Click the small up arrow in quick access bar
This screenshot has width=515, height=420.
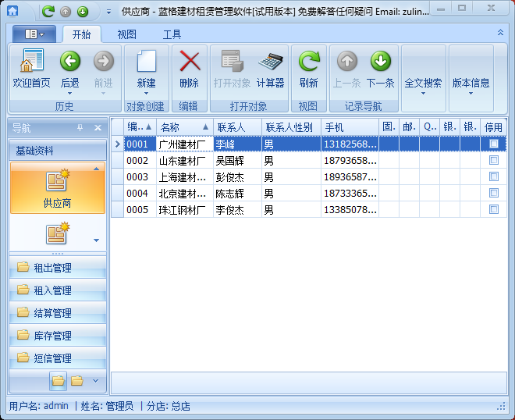66,12
